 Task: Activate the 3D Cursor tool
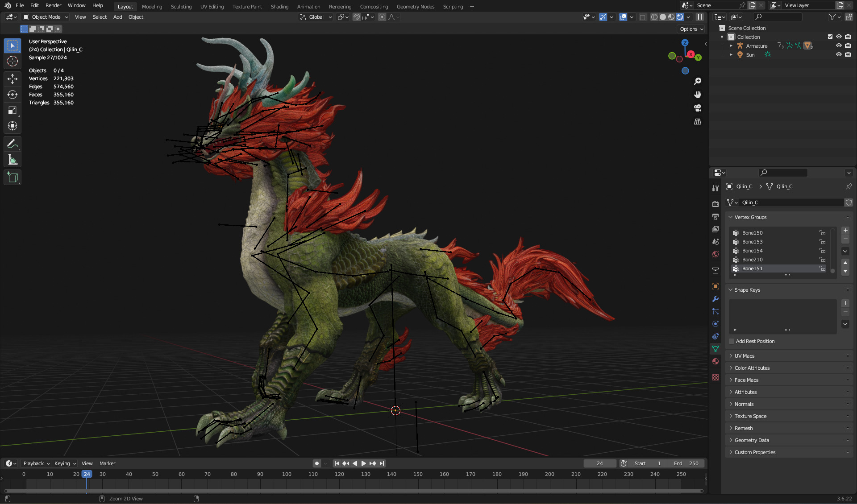pos(12,62)
